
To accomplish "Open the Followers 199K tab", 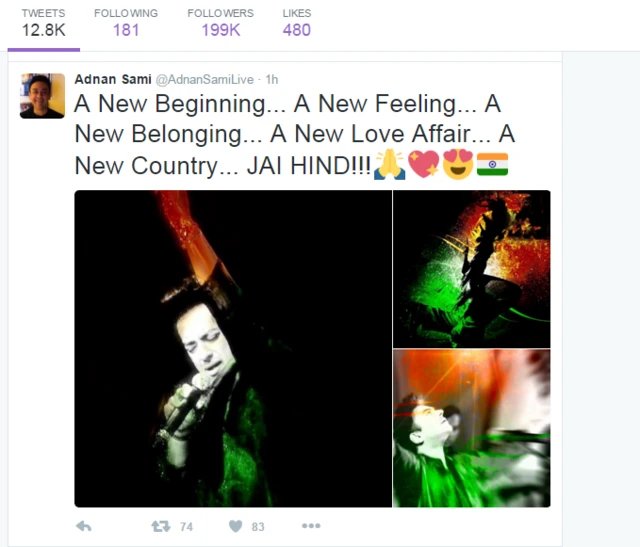I will click(220, 24).
